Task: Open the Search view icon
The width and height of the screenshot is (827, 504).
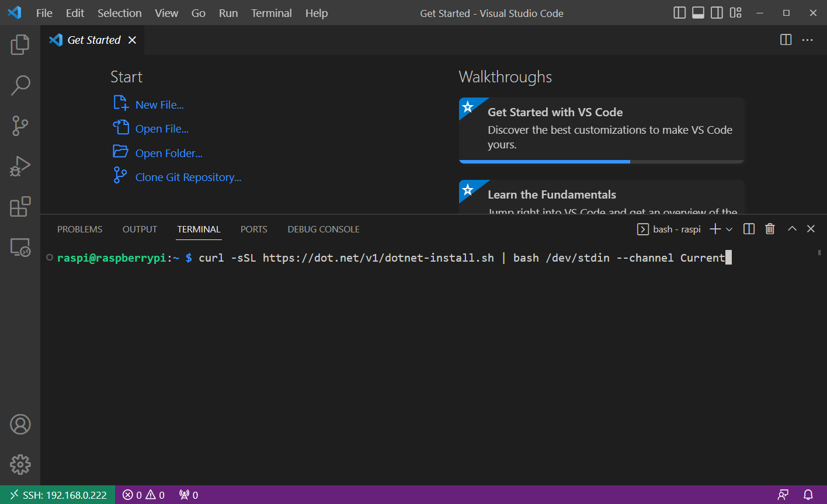Action: pyautogui.click(x=20, y=85)
